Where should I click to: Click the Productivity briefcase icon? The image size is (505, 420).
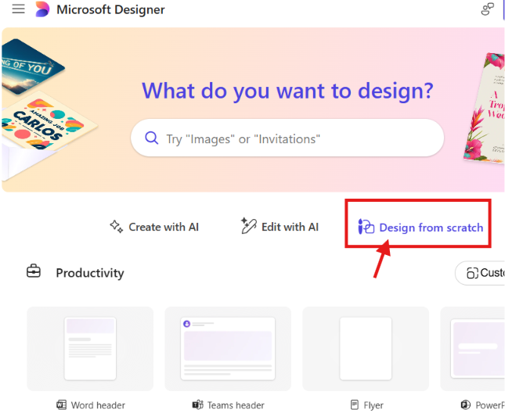34,271
